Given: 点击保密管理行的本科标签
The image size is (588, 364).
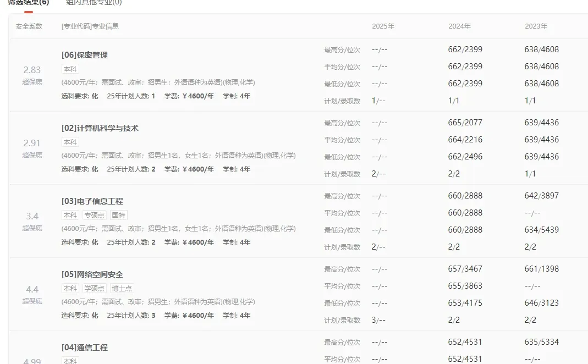Looking at the screenshot, I should (69, 69).
